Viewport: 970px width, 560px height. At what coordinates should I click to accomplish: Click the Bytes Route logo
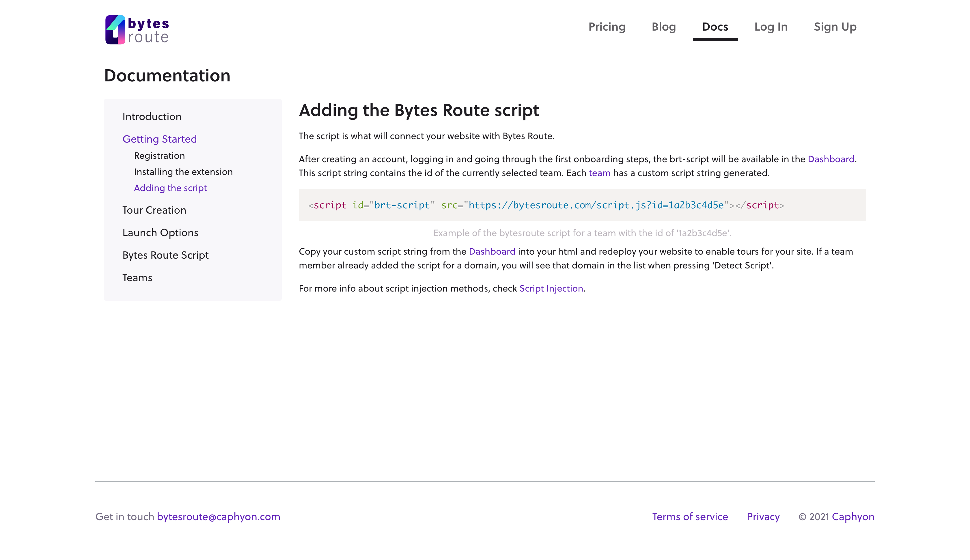tap(137, 30)
